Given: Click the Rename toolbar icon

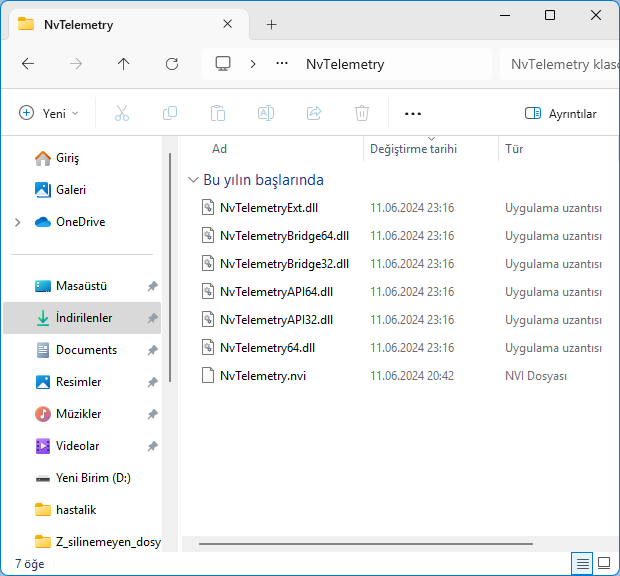Looking at the screenshot, I should [x=266, y=113].
